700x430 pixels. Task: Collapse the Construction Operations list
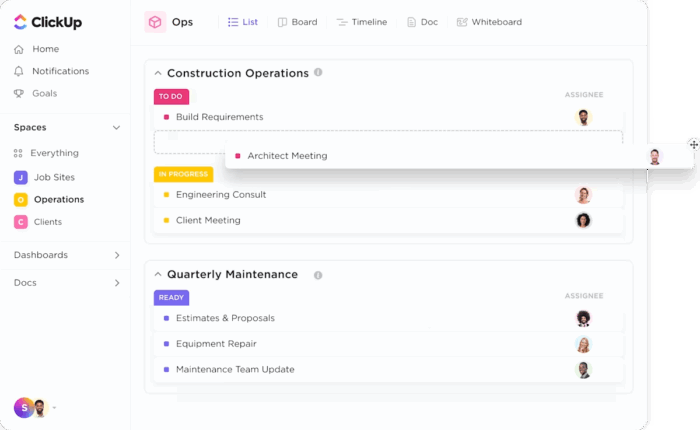158,73
